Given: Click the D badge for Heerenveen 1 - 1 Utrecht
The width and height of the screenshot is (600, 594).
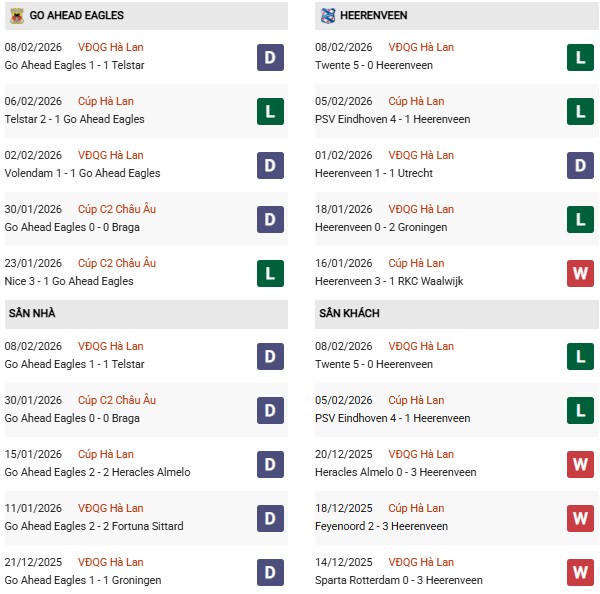Looking at the screenshot, I should [580, 165].
